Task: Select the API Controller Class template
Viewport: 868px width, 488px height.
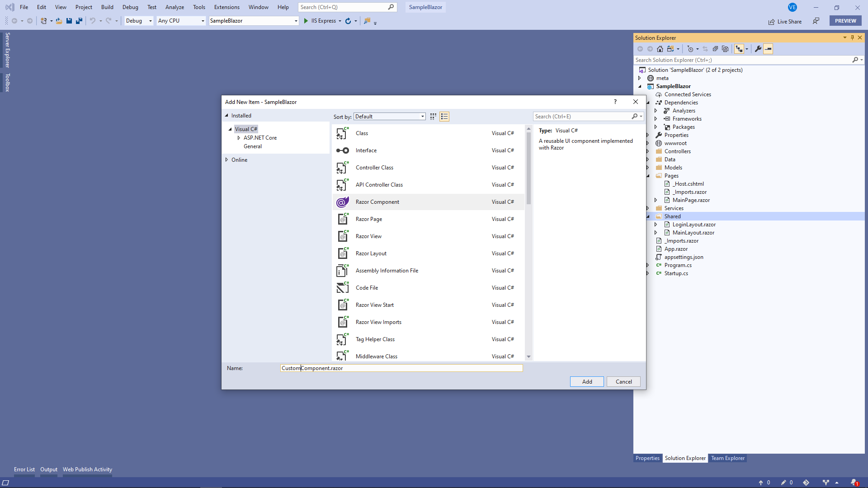Action: [429, 185]
